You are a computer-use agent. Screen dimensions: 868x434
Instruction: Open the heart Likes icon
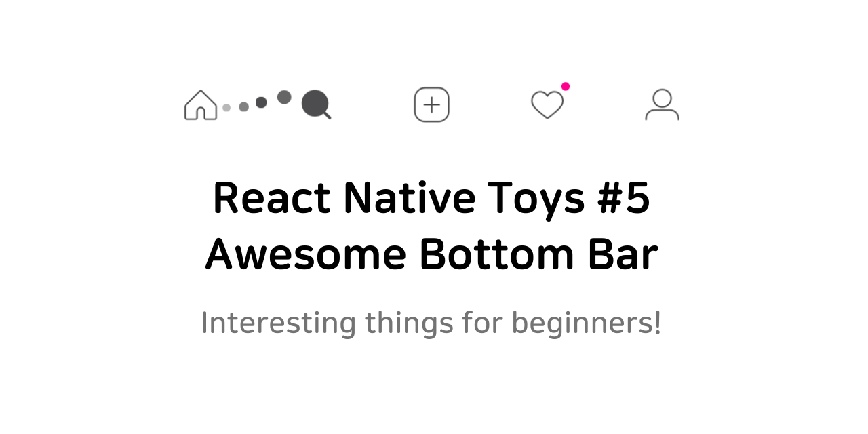547,105
